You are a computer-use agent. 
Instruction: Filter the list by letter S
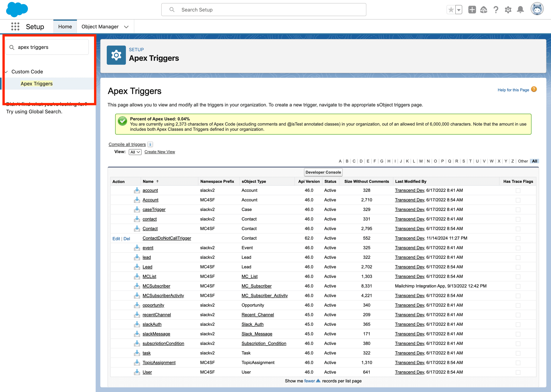click(463, 161)
